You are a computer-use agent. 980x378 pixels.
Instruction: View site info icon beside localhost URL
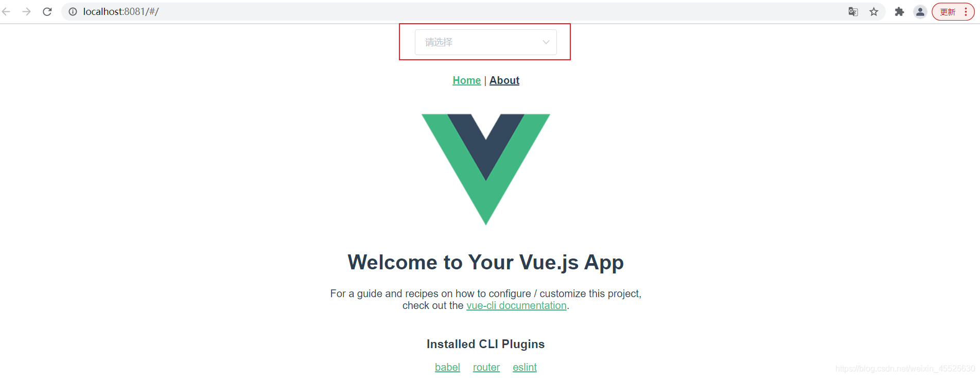[x=73, y=11]
